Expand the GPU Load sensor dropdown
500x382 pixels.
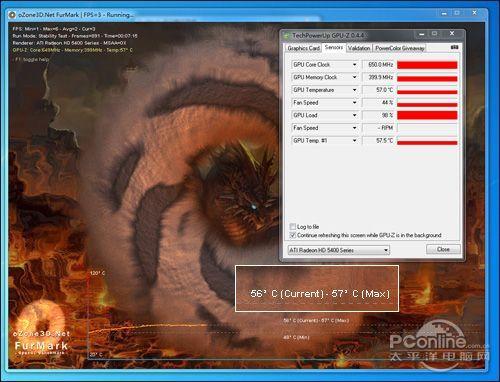tap(354, 115)
